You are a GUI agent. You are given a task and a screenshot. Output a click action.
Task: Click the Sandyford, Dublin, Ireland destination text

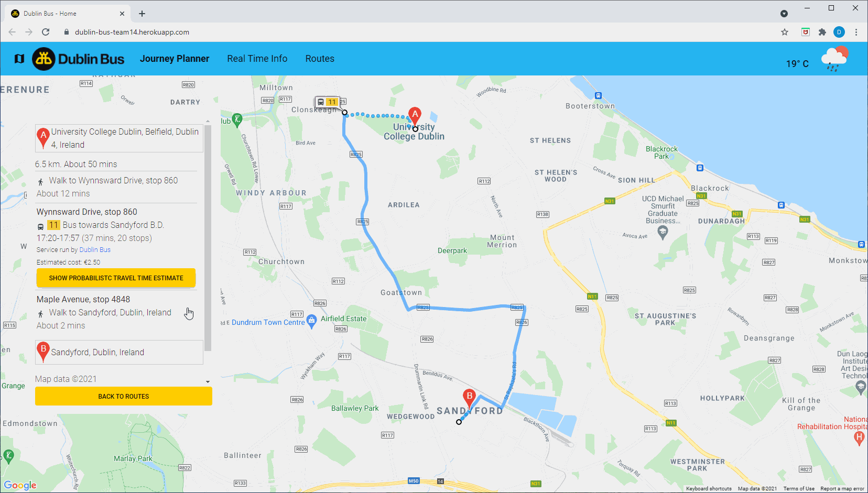click(x=97, y=352)
